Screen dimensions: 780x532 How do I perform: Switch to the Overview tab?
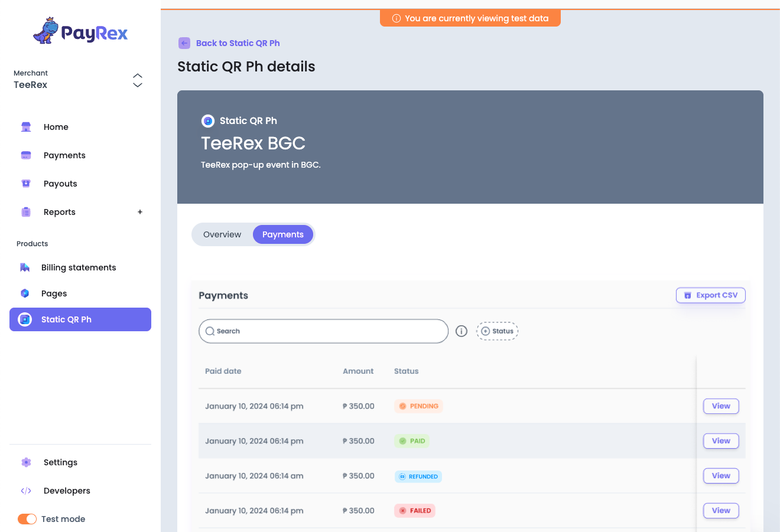click(222, 234)
